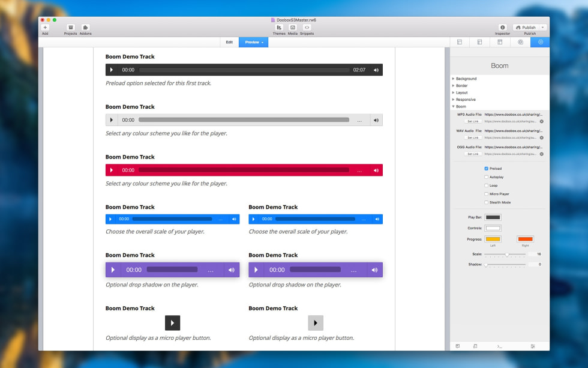The width and height of the screenshot is (588, 368).
Task: Click the grey micro player button
Action: tap(316, 322)
